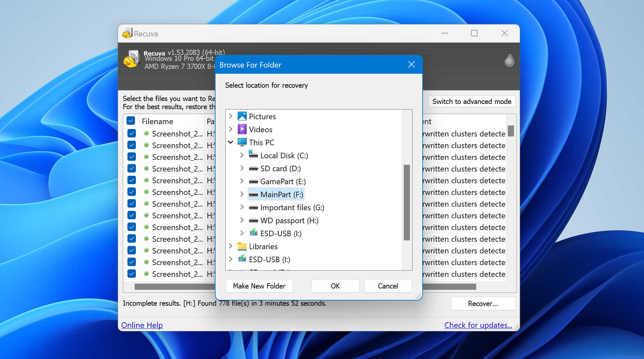Uncheck the fifth Screenshot_2... file checkbox
Image resolution: width=644 pixels, height=359 pixels.
click(132, 180)
